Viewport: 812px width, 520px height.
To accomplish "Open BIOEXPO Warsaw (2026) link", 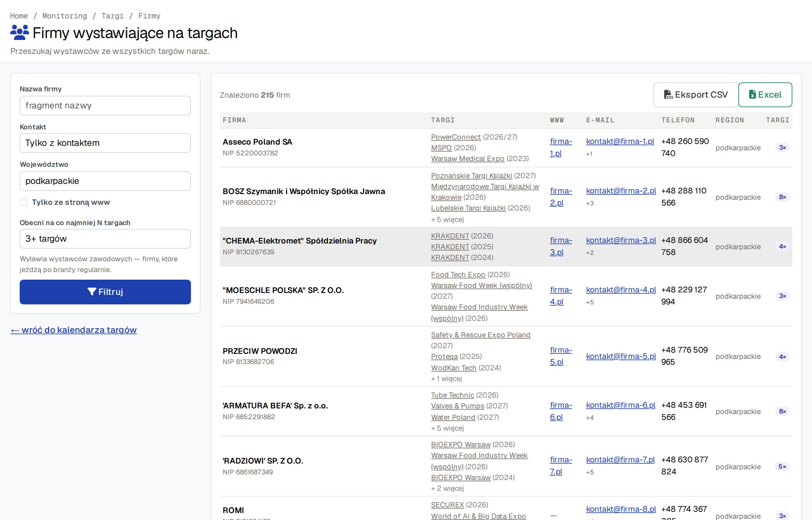I will [x=461, y=445].
